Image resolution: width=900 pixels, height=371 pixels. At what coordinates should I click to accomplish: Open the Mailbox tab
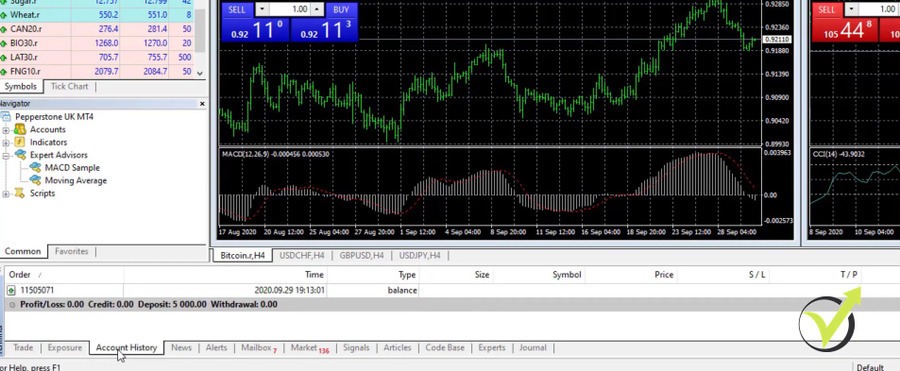pyautogui.click(x=258, y=347)
